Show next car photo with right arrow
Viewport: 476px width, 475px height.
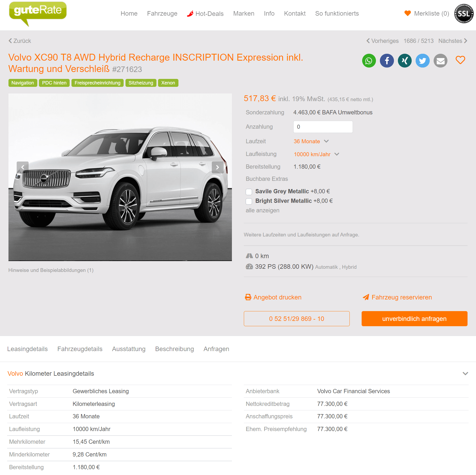point(218,167)
